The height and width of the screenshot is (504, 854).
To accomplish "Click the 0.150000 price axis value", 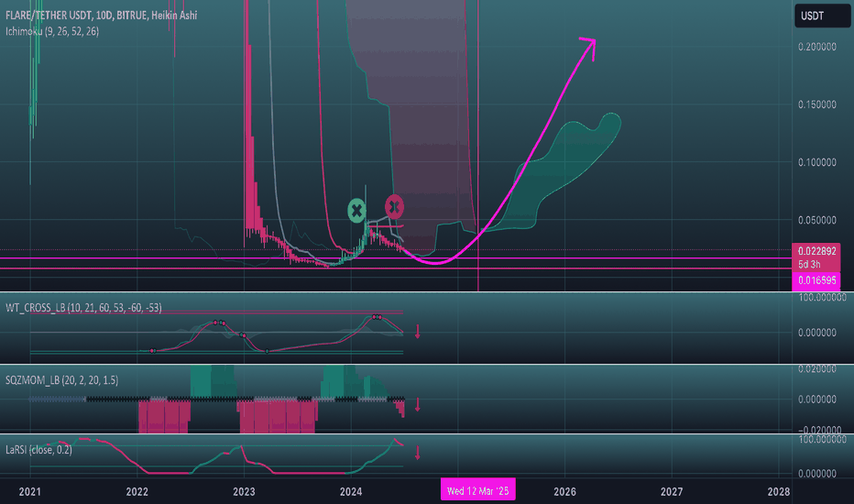I will [x=817, y=104].
